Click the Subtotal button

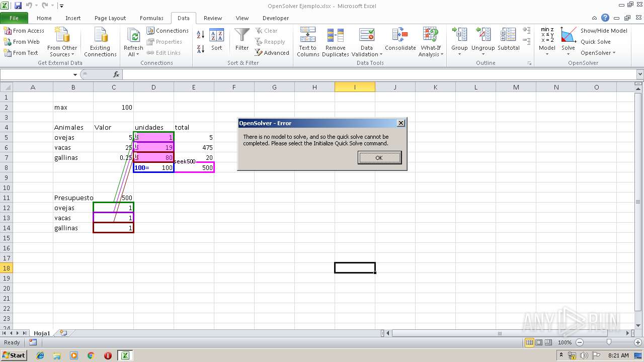coord(508,40)
